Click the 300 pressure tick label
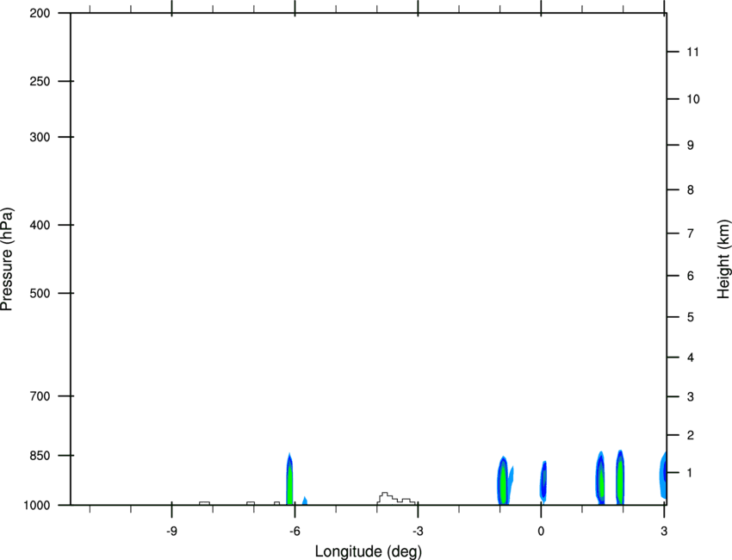This screenshot has width=732, height=560. pyautogui.click(x=40, y=137)
